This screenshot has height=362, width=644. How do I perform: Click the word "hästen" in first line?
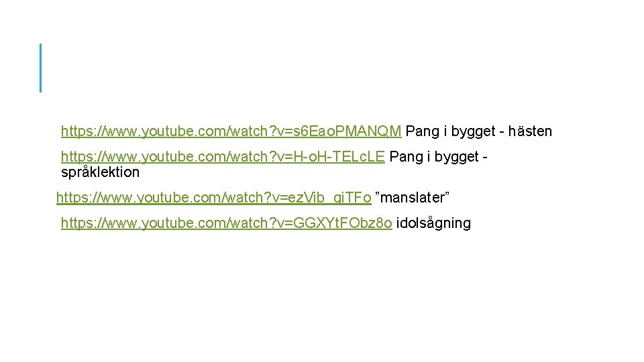(530, 131)
